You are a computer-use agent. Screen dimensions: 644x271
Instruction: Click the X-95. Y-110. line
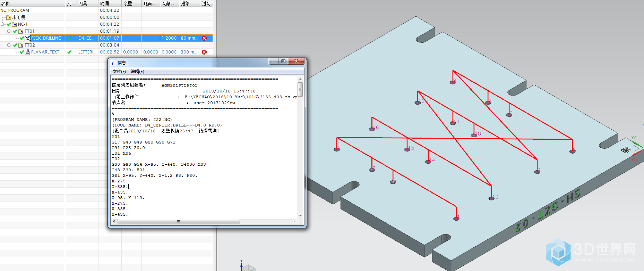pos(128,198)
